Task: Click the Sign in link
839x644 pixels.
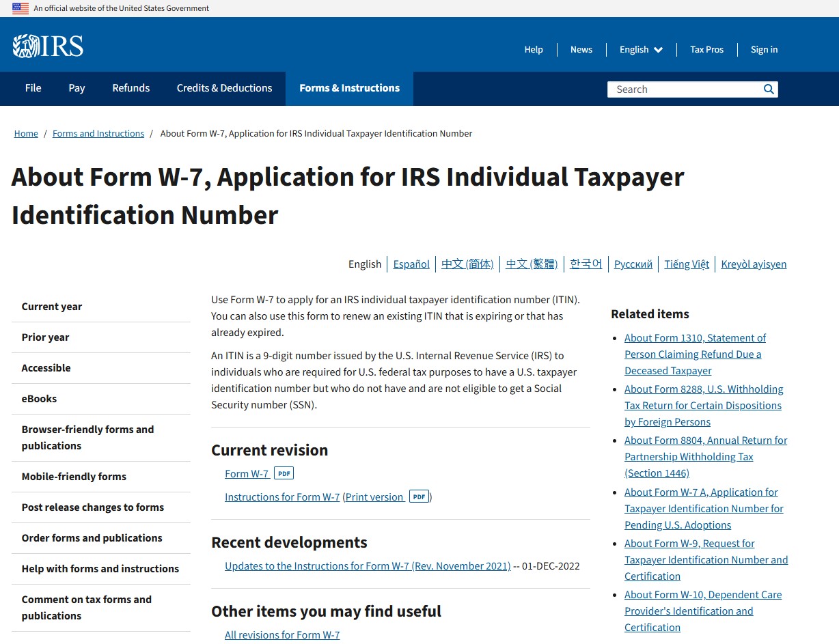Action: 764,49
